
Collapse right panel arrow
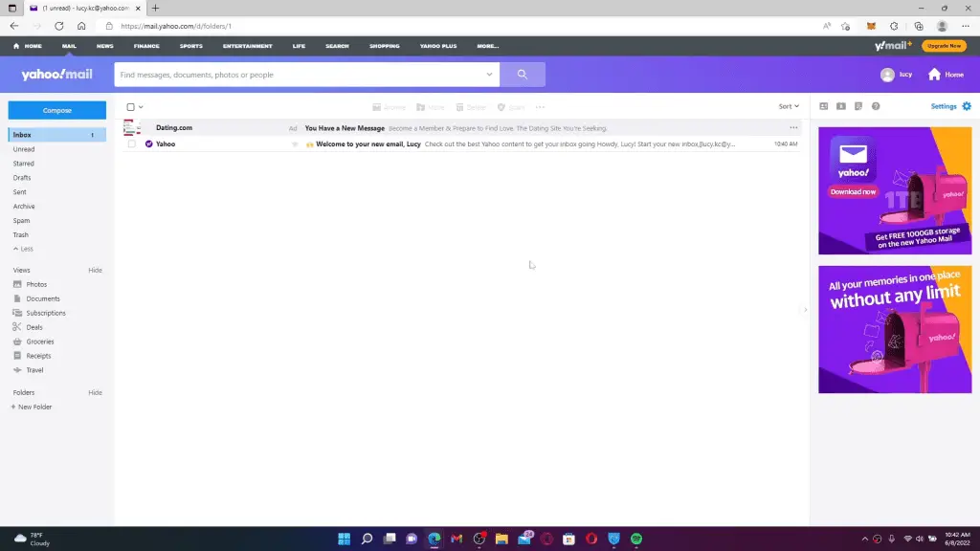tap(805, 310)
